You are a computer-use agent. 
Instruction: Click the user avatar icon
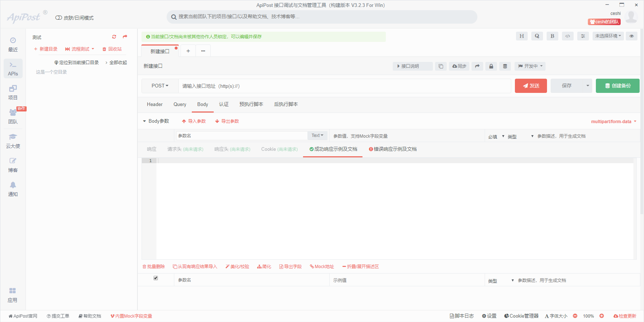(x=631, y=17)
